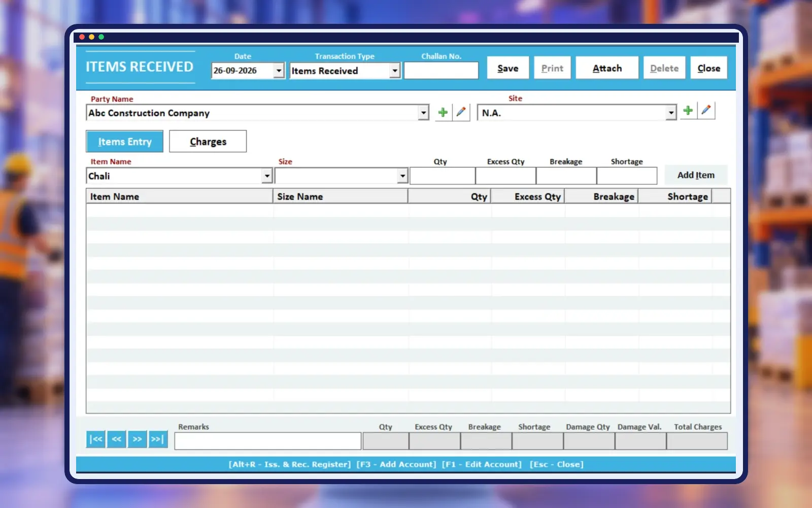The image size is (812, 508).
Task: Expand the Site dropdown
Action: point(671,113)
